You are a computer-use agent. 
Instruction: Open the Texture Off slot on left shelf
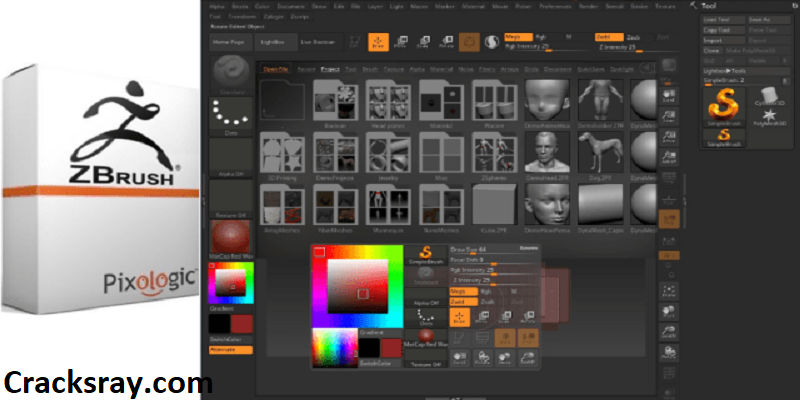click(x=232, y=198)
